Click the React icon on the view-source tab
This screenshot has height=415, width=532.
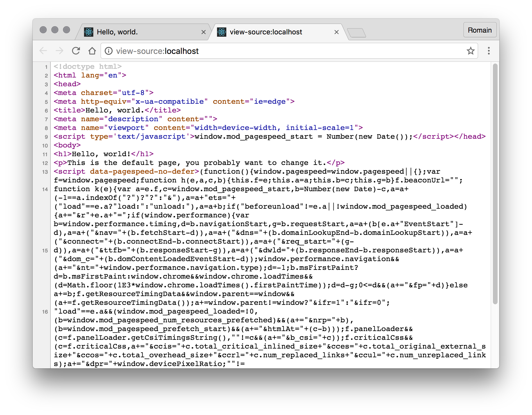[222, 32]
